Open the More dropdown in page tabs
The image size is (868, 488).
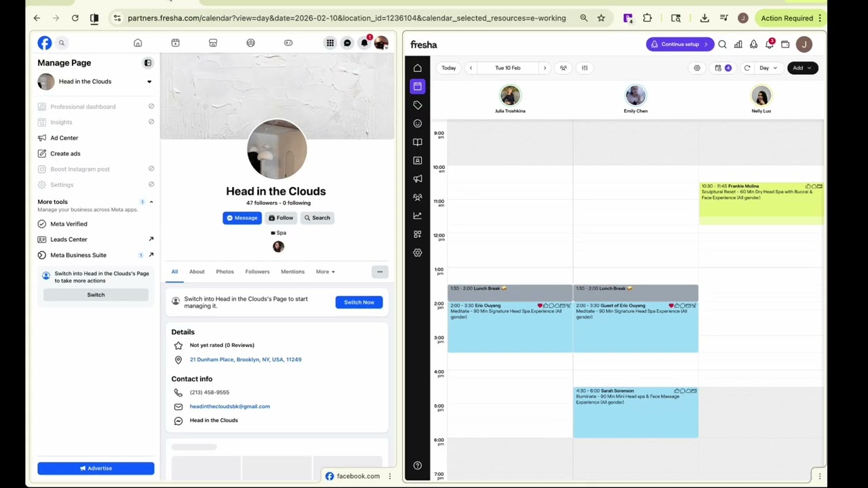click(325, 272)
